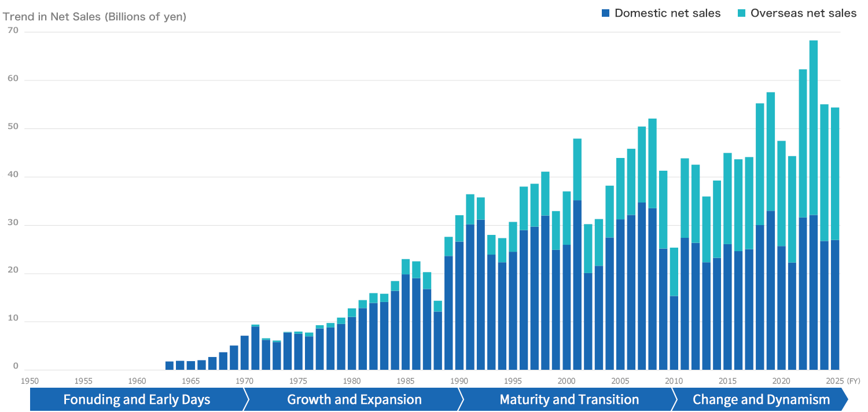868x412 pixels.
Task: Click the domestic segment of the 1970 bar
Action: point(245,352)
